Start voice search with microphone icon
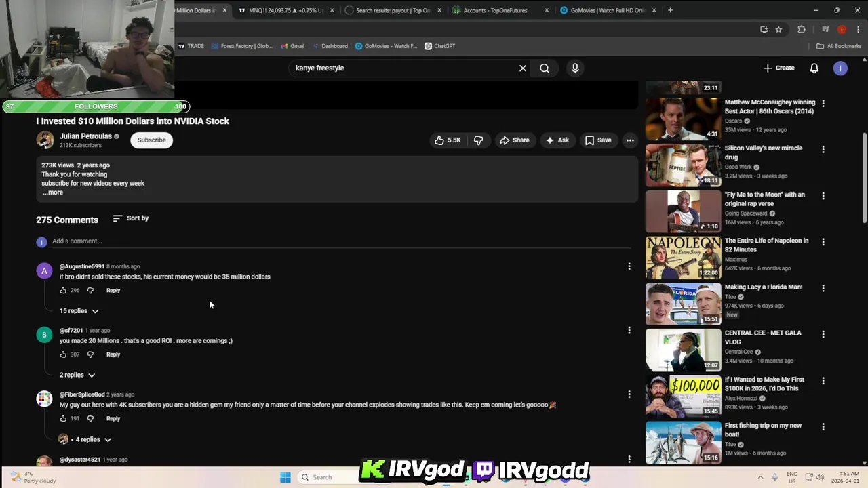Viewport: 868px width, 488px height. point(575,68)
